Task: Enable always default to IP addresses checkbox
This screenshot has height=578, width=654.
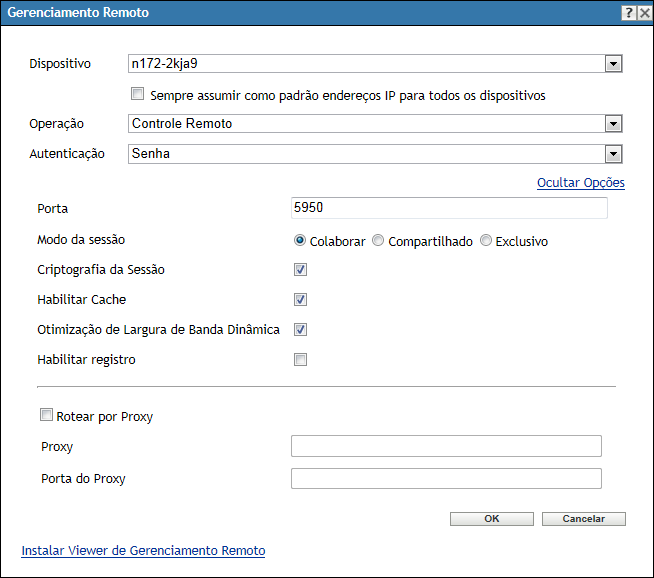Action: 138,96
